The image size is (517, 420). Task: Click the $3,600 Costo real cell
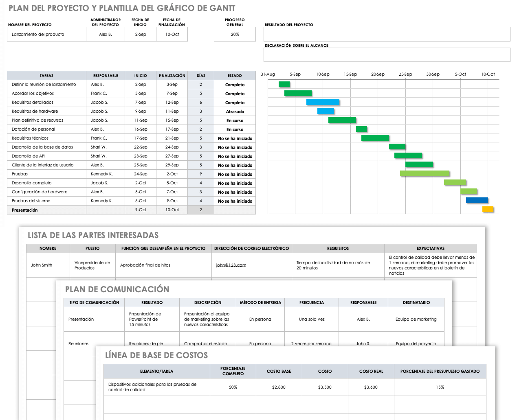pyautogui.click(x=371, y=387)
